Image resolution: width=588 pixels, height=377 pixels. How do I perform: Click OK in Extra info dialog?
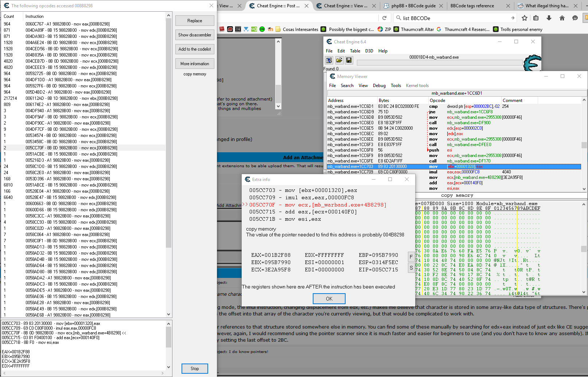coord(329,299)
